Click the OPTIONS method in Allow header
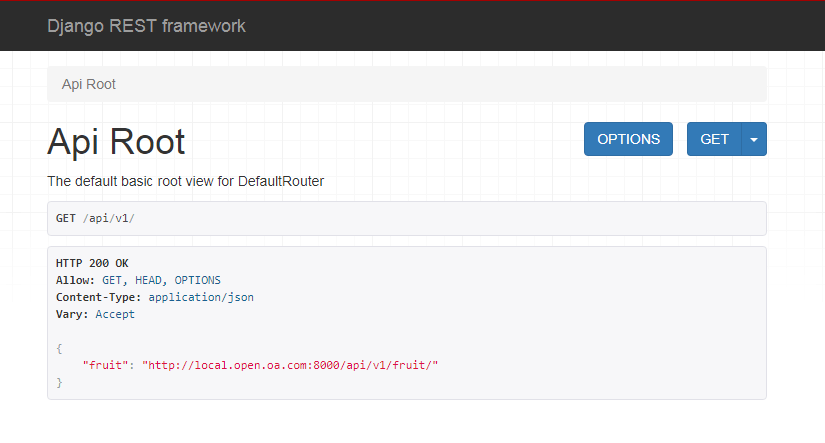The image size is (825, 443). 198,280
